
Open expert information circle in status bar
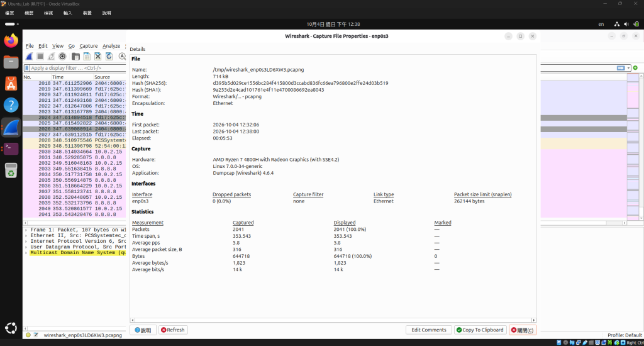coord(28,335)
